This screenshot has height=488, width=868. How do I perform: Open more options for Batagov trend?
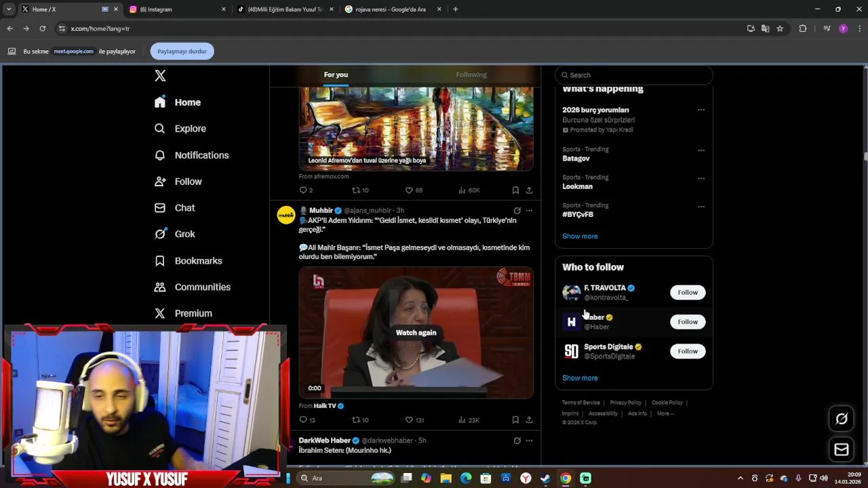point(701,150)
